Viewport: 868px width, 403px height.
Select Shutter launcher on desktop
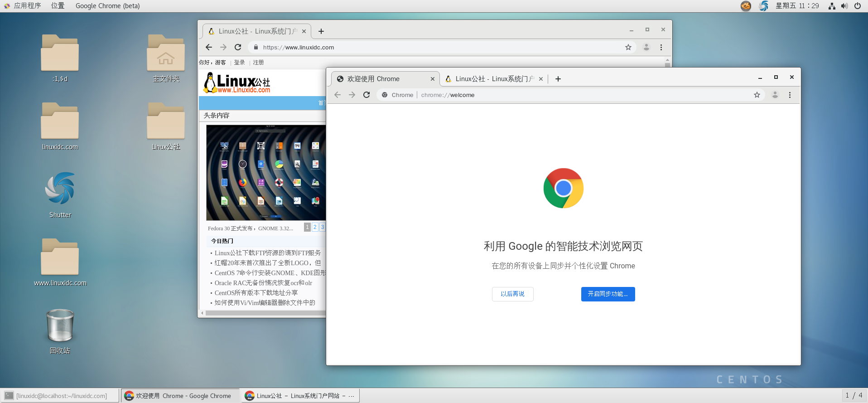60,194
